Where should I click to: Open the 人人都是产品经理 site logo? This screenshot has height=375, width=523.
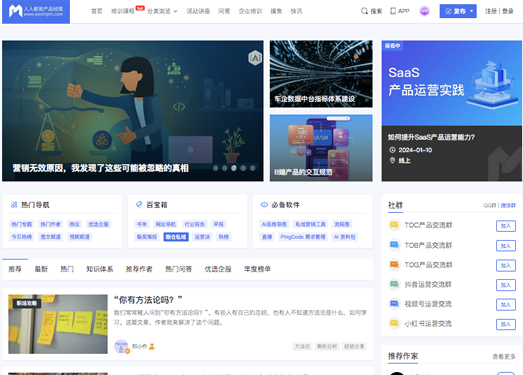click(x=36, y=12)
